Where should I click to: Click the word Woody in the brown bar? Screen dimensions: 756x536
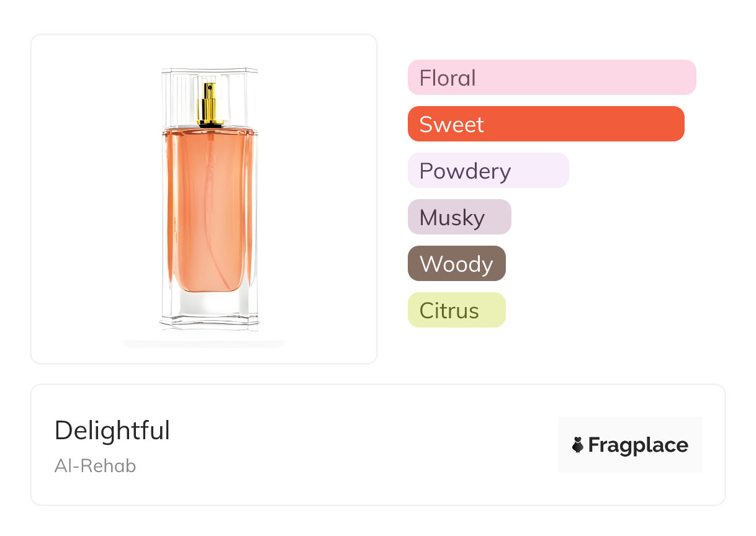pyautogui.click(x=456, y=264)
